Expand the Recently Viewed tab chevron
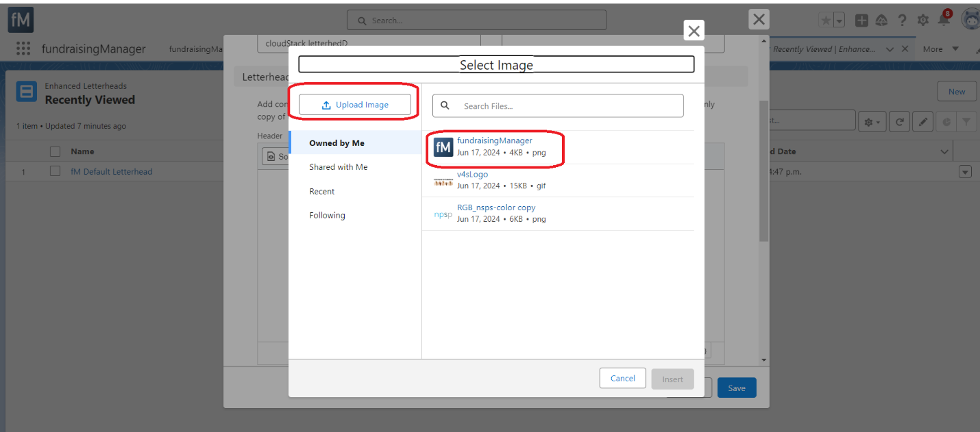 890,49
